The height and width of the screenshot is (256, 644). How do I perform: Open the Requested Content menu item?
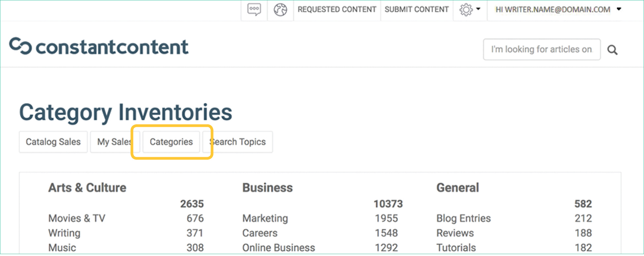click(x=337, y=10)
